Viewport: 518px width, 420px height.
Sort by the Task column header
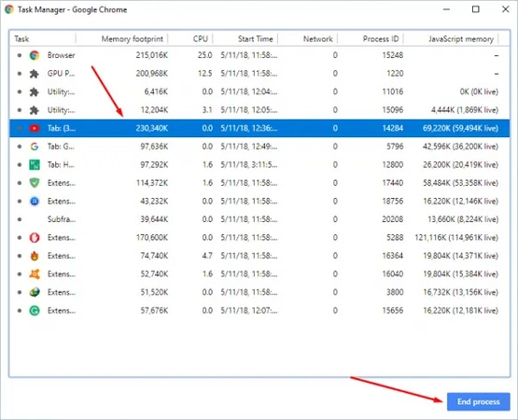21,39
